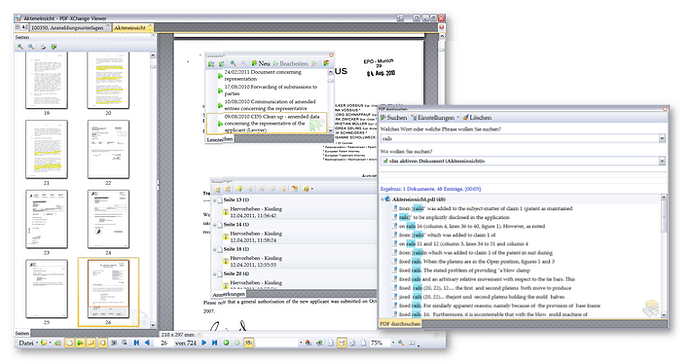Click PDF durchsuchen tab at search panel bottom
Image resolution: width=690 pixels, height=362 pixels.
pyautogui.click(x=400, y=324)
